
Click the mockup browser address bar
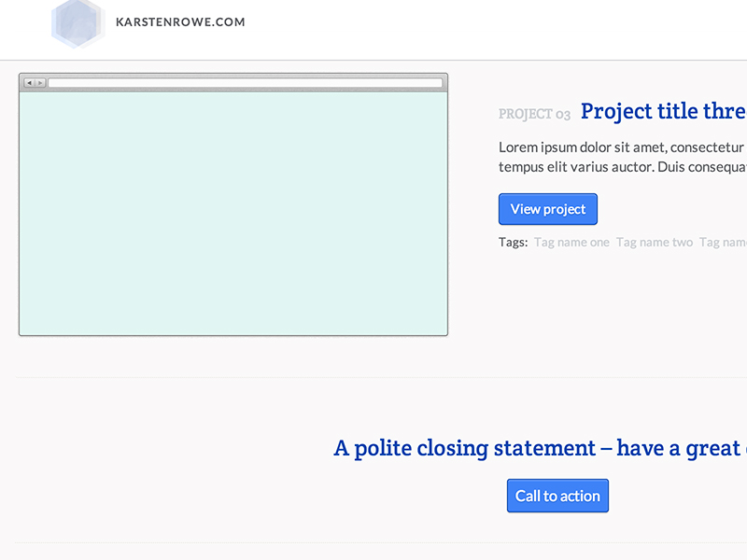coord(246,83)
